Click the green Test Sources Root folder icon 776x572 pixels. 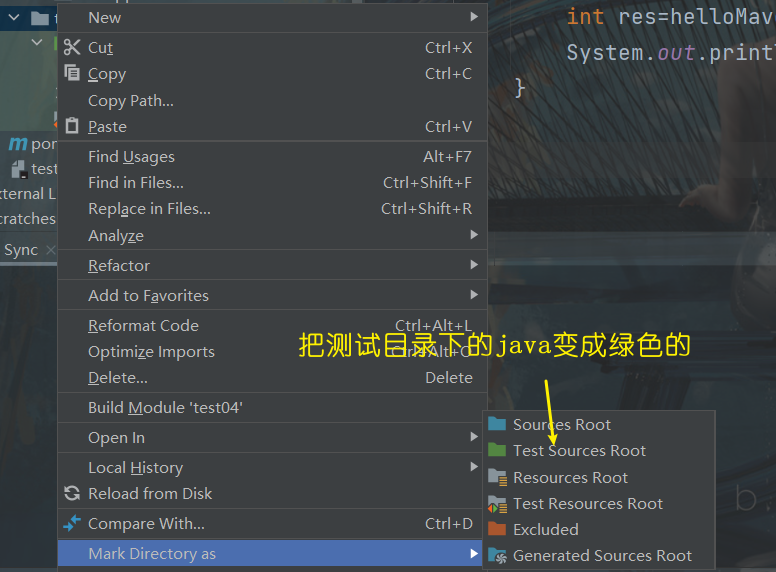point(497,450)
